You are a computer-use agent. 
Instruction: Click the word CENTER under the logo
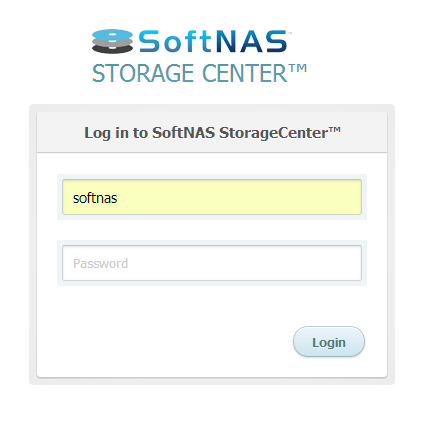pos(244,73)
